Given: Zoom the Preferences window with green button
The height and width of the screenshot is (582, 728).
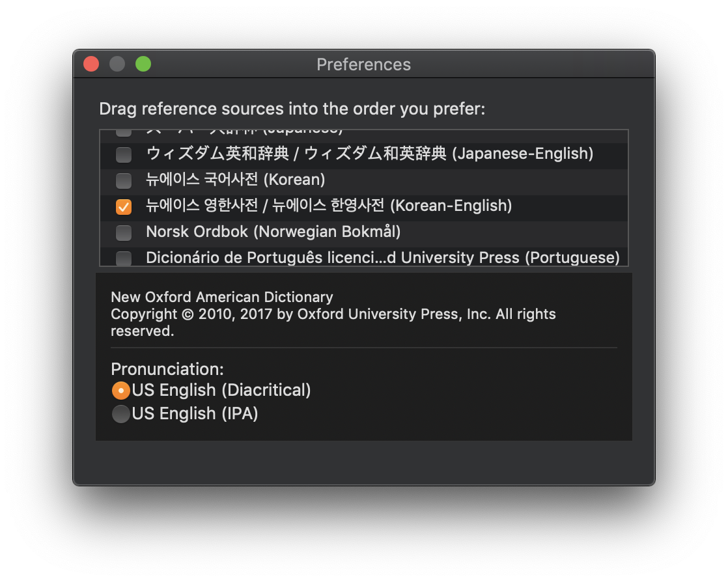Looking at the screenshot, I should tap(143, 64).
